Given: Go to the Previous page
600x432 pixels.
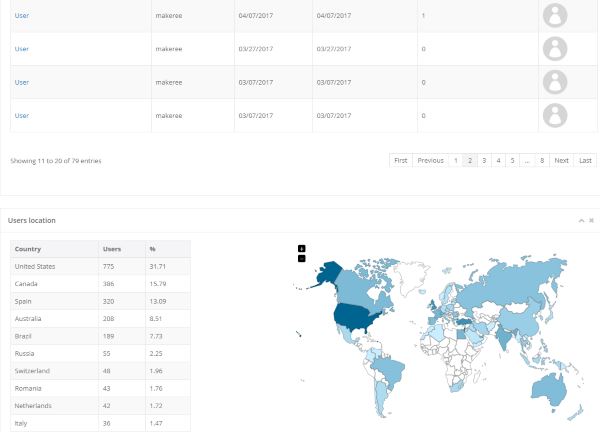Looking at the screenshot, I should [430, 160].
